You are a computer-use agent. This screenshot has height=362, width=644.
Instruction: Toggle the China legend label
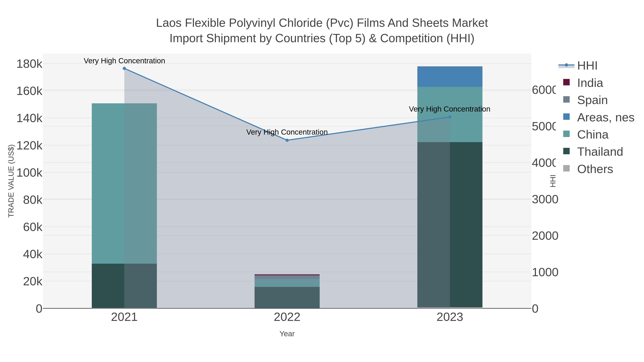coord(593,135)
